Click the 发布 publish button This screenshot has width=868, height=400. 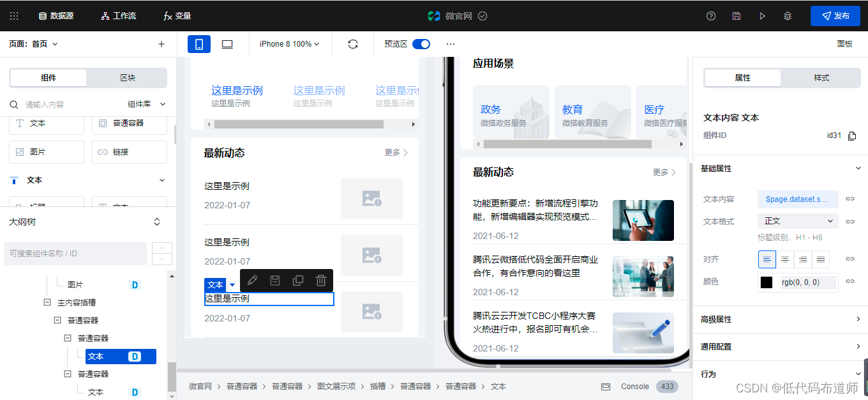coord(835,16)
